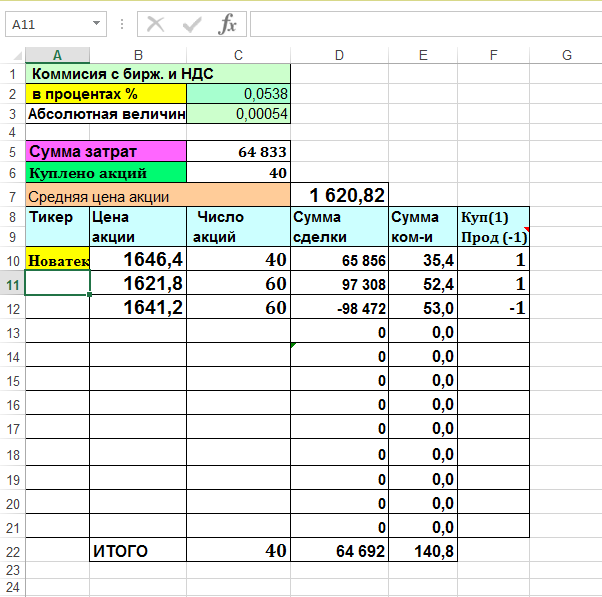Image resolution: width=602 pixels, height=597 pixels.
Task: Select cell 'Абсолютная величин'
Action: click(106, 114)
